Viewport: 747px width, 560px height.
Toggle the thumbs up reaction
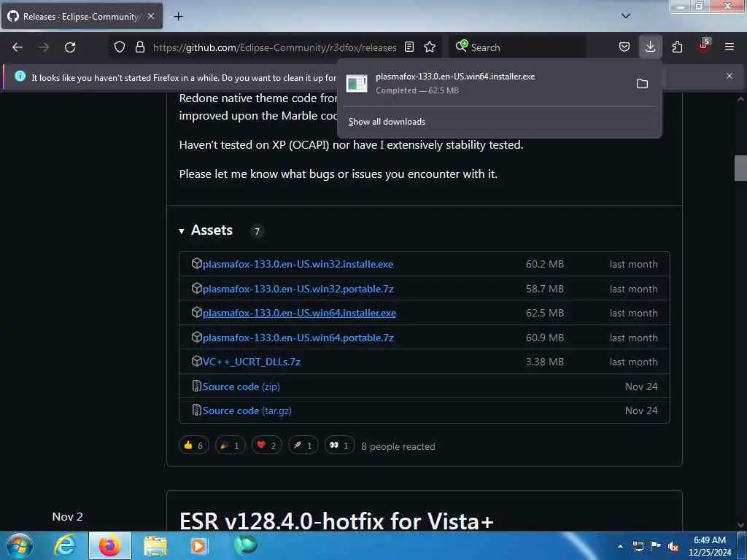(x=194, y=446)
